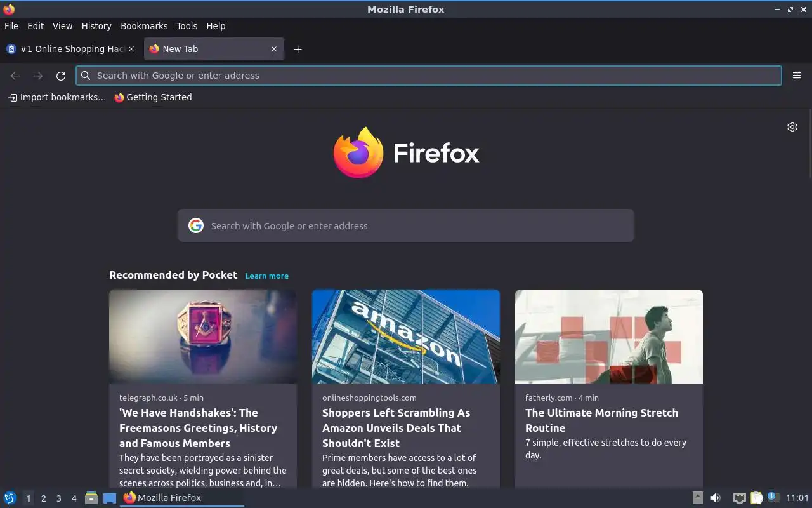Screen dimensions: 812x508
Task: Open the new tab plus button
Action: (298, 49)
